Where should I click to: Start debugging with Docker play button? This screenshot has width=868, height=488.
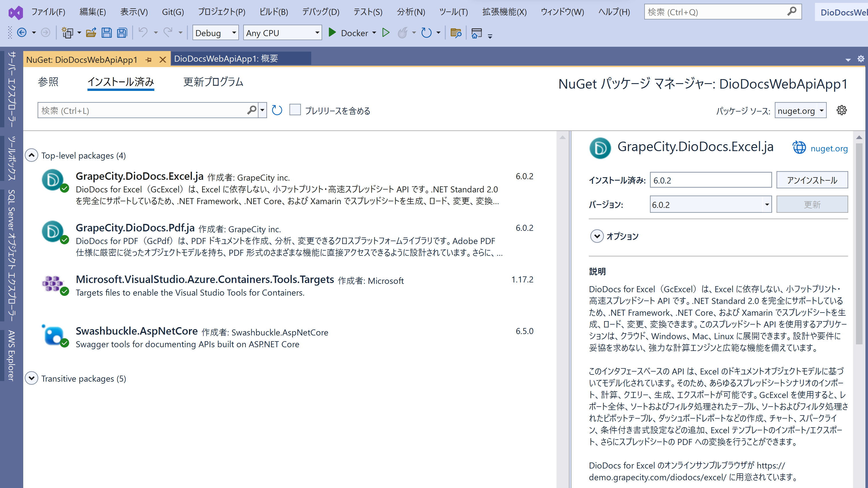pos(332,32)
